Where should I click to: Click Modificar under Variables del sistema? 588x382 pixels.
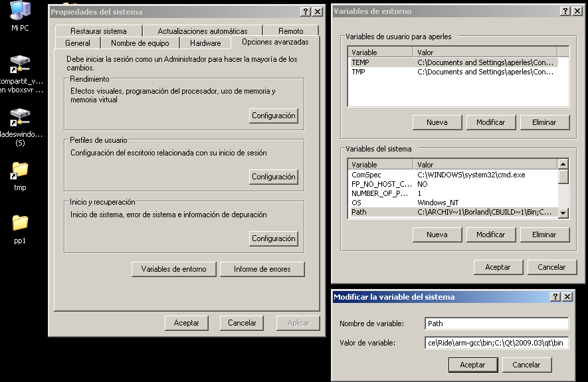(x=491, y=235)
